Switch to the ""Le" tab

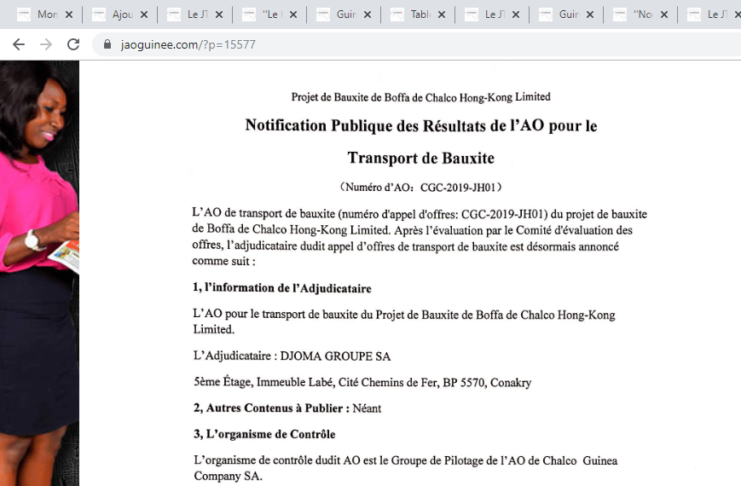click(270, 15)
